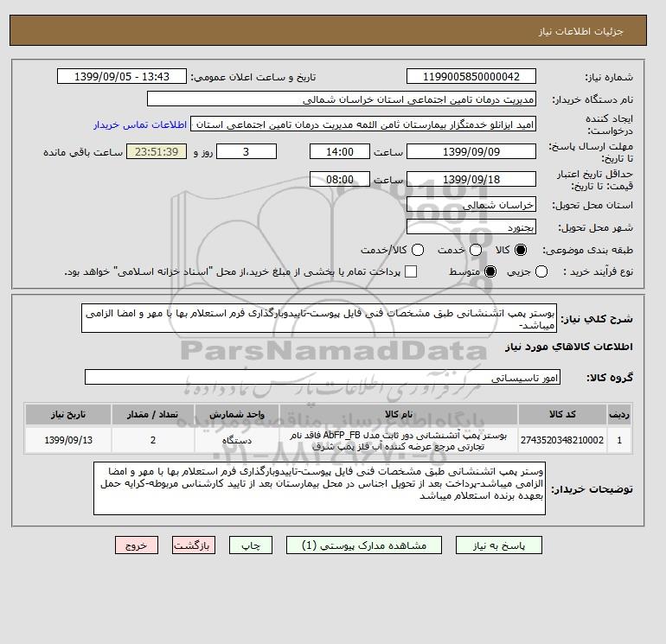This screenshot has width=666, height=644.
Task: Click the need date cell 1399/09/13
Action: 68,440
